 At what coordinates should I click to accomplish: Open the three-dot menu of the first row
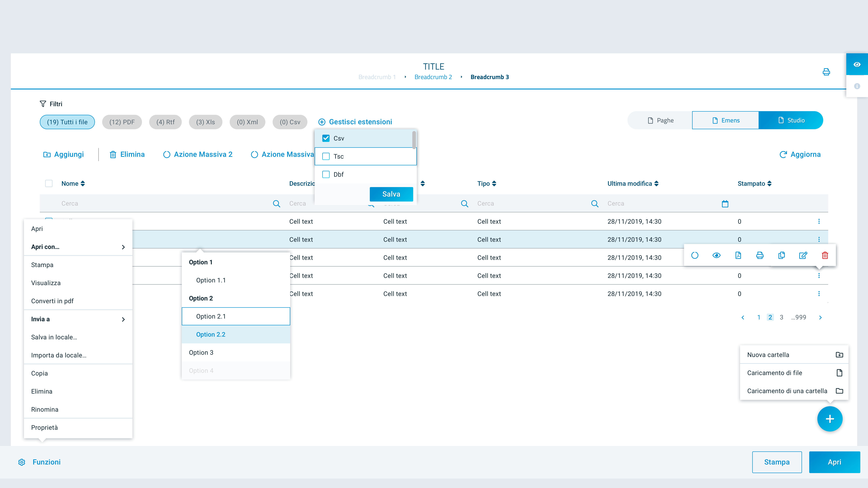[819, 221]
